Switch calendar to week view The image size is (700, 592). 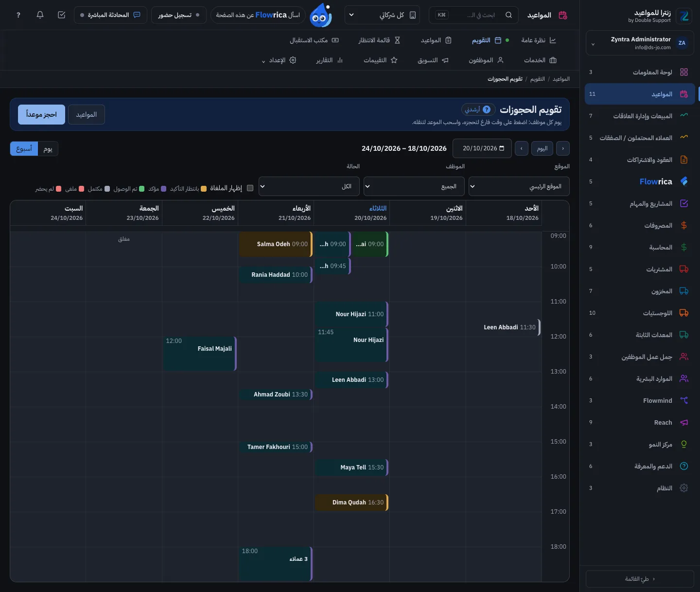point(24,149)
